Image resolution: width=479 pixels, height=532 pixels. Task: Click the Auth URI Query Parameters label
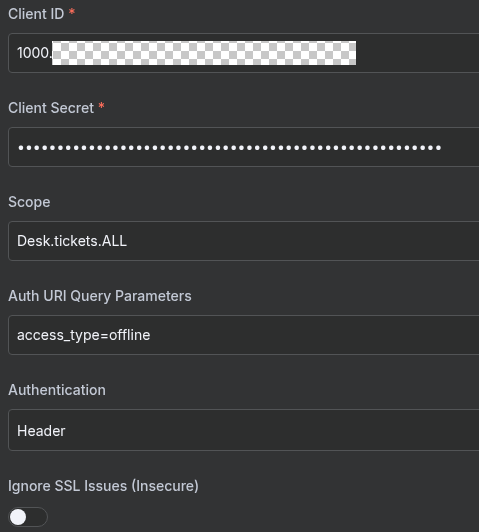click(x=100, y=296)
